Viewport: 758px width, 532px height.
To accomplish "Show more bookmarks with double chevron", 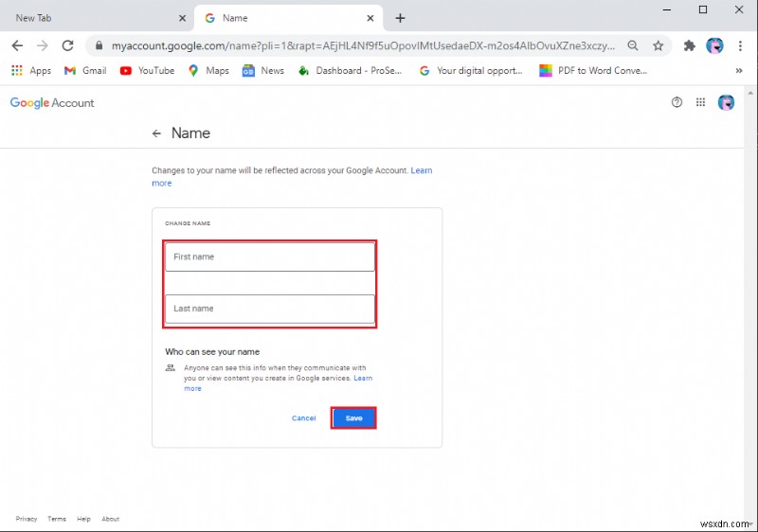I will click(x=739, y=70).
